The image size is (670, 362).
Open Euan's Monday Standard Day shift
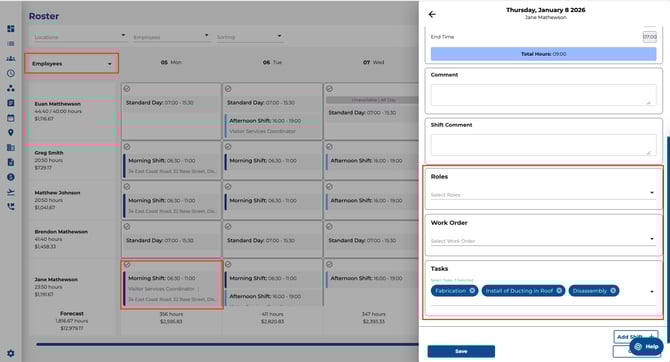click(171, 103)
